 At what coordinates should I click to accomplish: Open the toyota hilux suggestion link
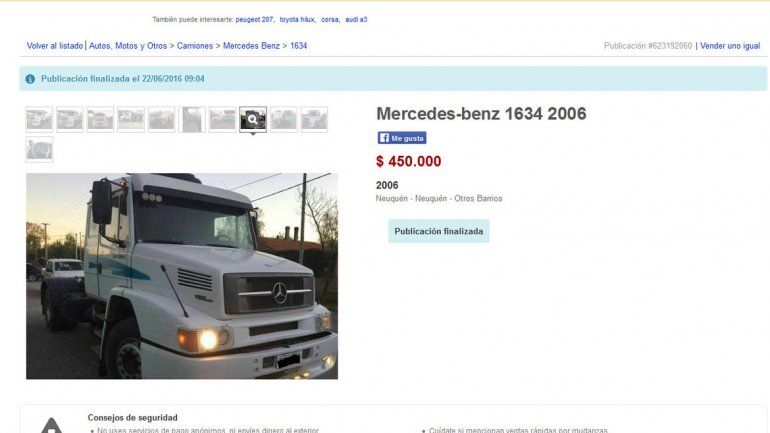pyautogui.click(x=297, y=20)
